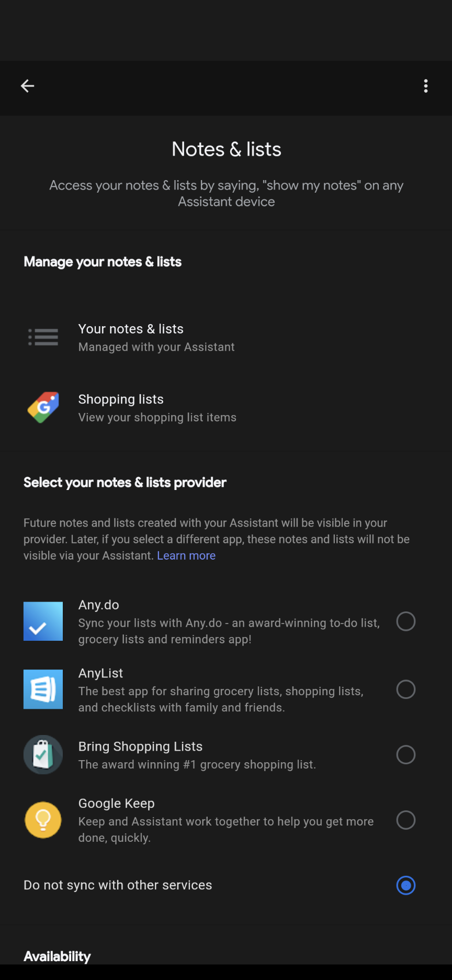This screenshot has width=452, height=980.
Task: Select the AnyList radio button
Action: click(406, 689)
